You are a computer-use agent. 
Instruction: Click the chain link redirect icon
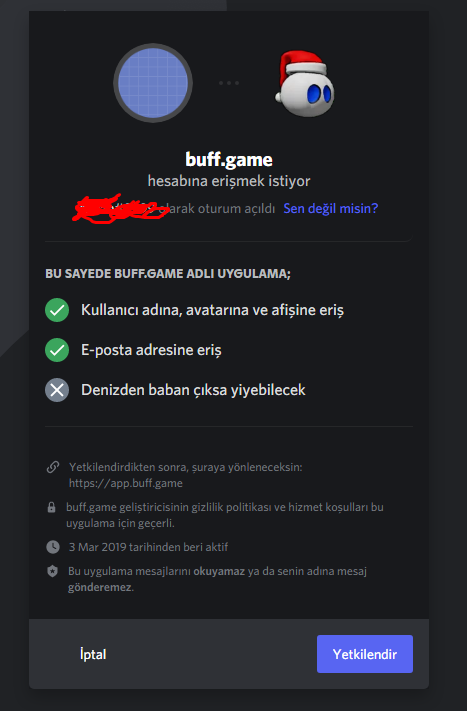(53, 467)
